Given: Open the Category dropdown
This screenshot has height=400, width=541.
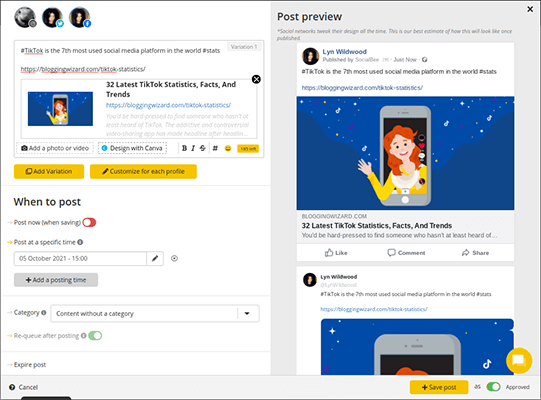Looking at the screenshot, I should click(x=155, y=313).
